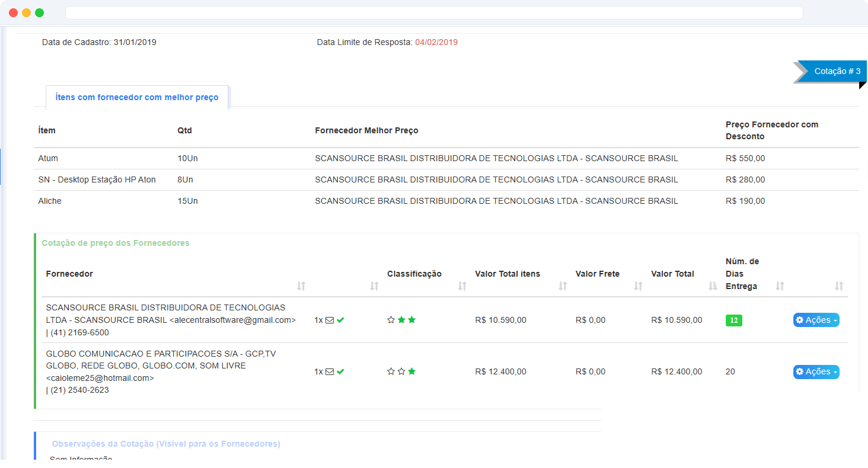Viewport: 868px width, 468px height.
Task: Click the green window maximize button
Action: click(x=39, y=12)
